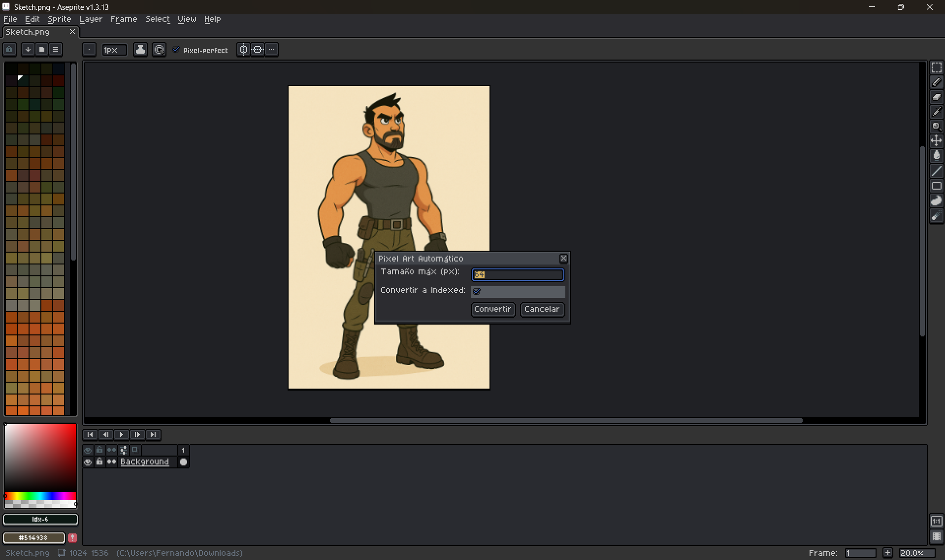This screenshot has width=945, height=560.
Task: Click the background color #514938 indicator
Action: [34, 538]
